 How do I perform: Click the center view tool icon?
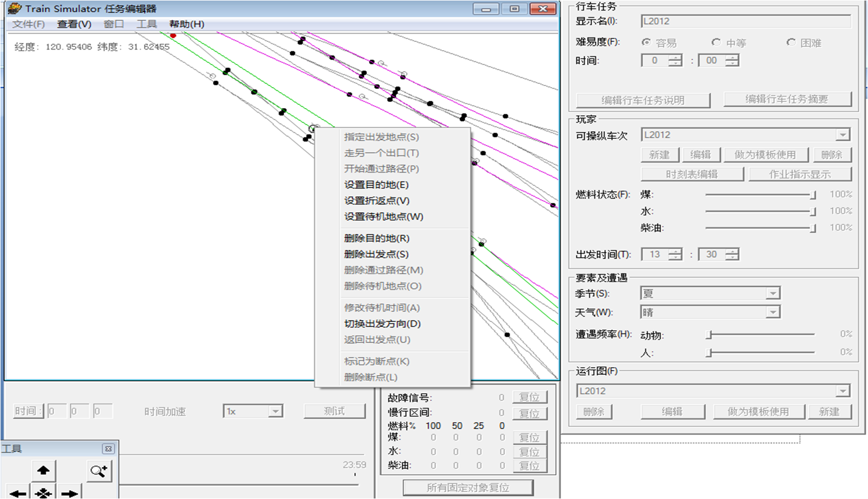click(x=43, y=492)
